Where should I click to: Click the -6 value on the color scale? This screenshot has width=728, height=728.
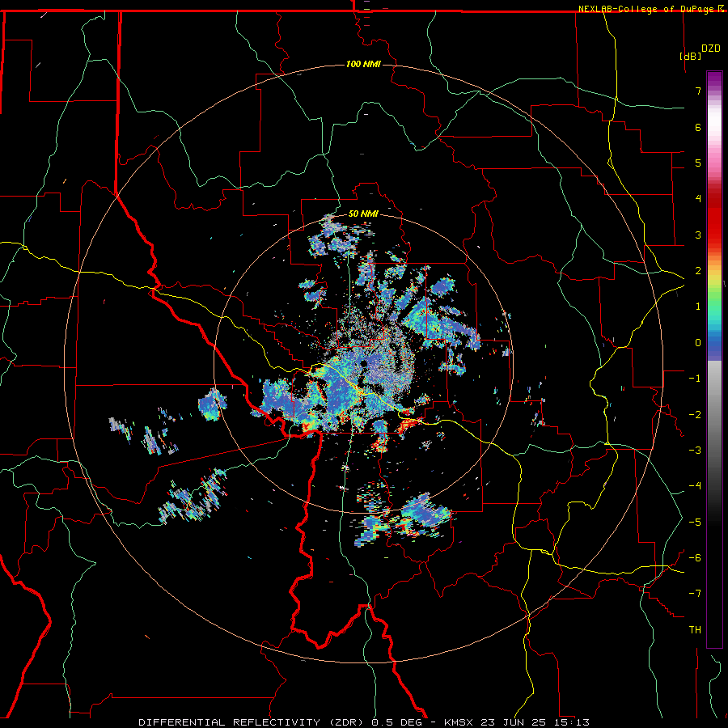[695, 558]
